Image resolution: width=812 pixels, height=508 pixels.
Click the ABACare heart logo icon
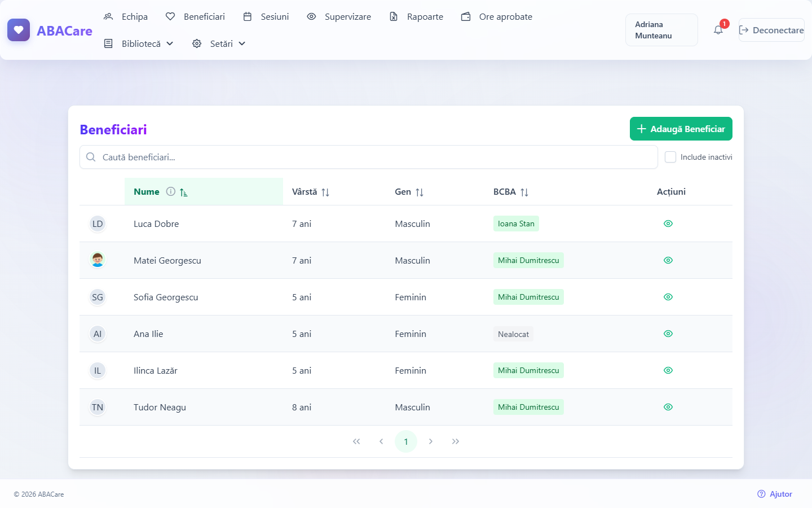19,30
